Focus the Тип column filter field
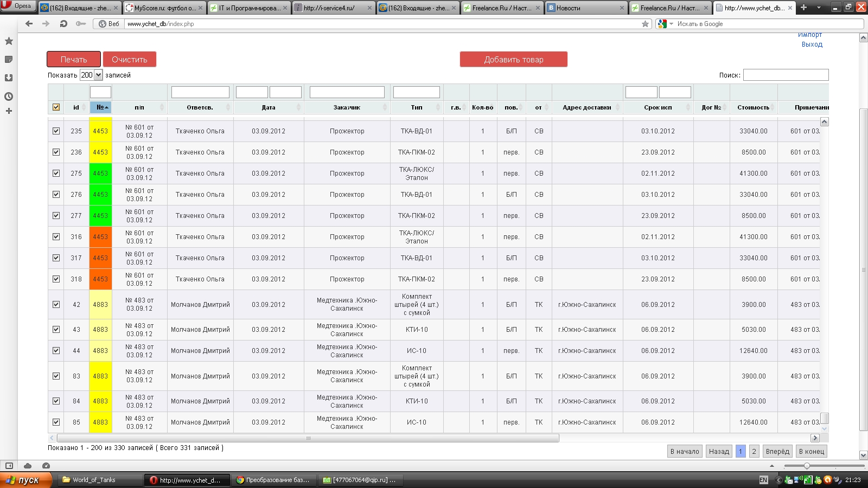The height and width of the screenshot is (488, 868). tap(417, 92)
